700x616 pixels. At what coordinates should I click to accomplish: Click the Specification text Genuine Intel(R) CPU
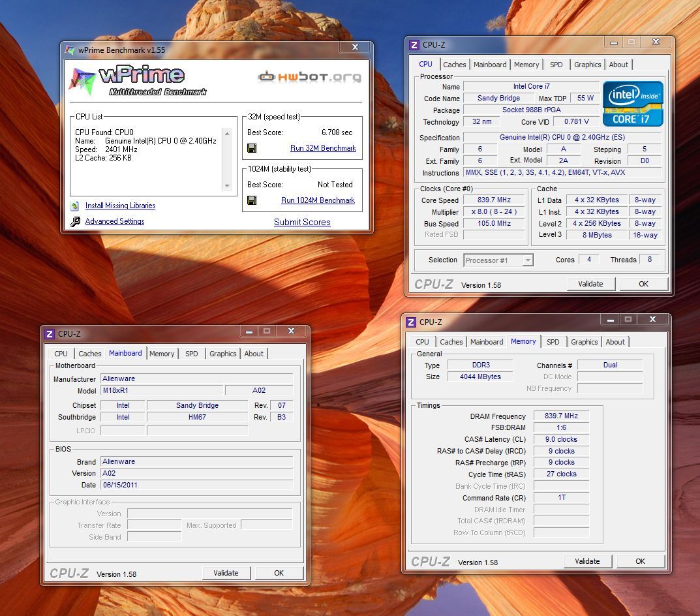[x=562, y=137]
